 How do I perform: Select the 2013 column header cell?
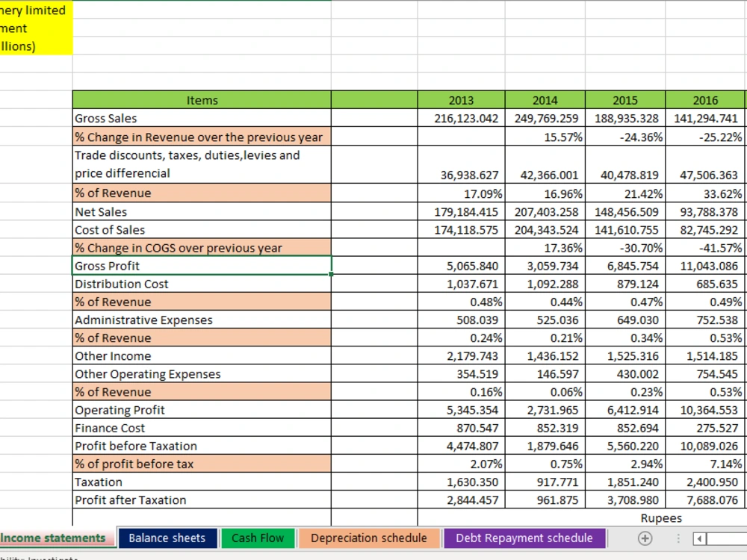click(x=461, y=100)
